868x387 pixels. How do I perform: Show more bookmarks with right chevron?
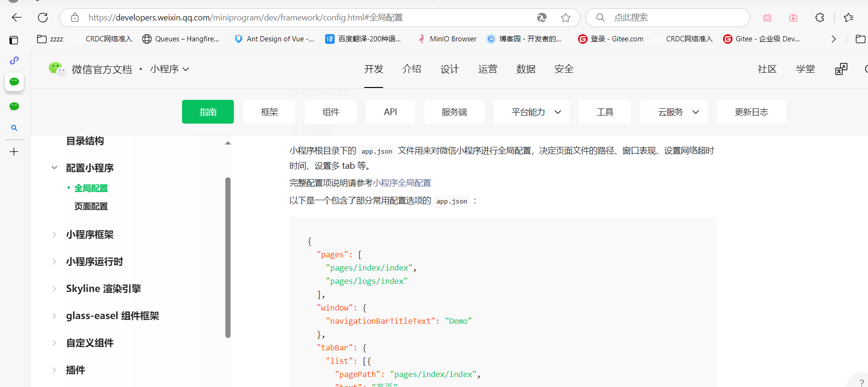pyautogui.click(x=833, y=39)
